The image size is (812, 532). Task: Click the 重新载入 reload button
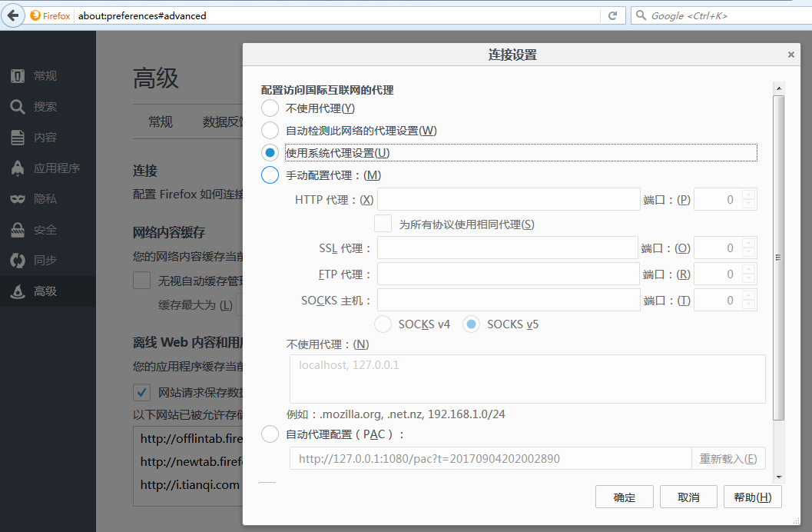(x=727, y=458)
